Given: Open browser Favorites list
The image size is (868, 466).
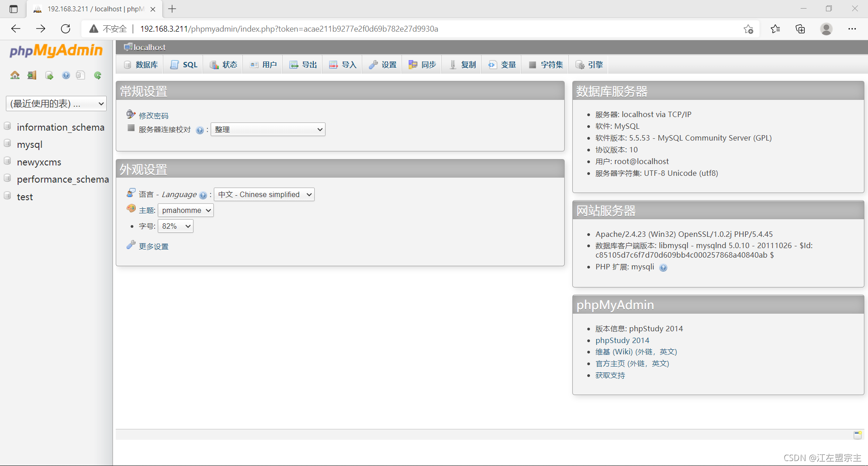Looking at the screenshot, I should [775, 29].
